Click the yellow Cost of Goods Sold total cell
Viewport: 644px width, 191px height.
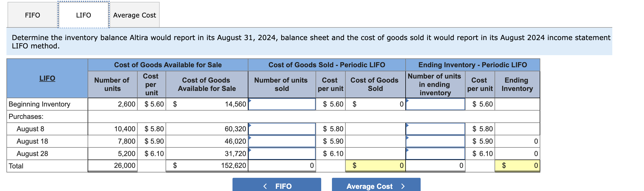pos(375,165)
